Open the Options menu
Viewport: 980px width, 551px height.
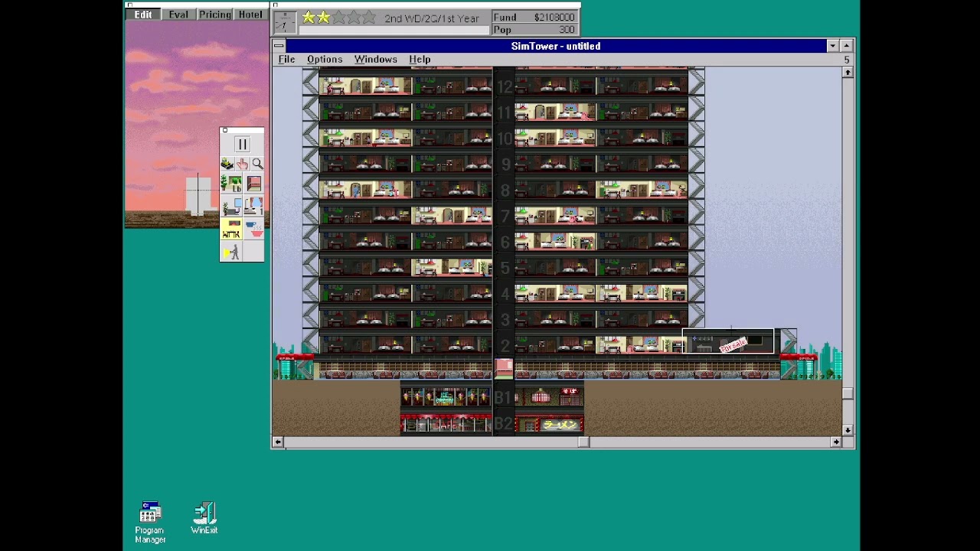(x=325, y=59)
